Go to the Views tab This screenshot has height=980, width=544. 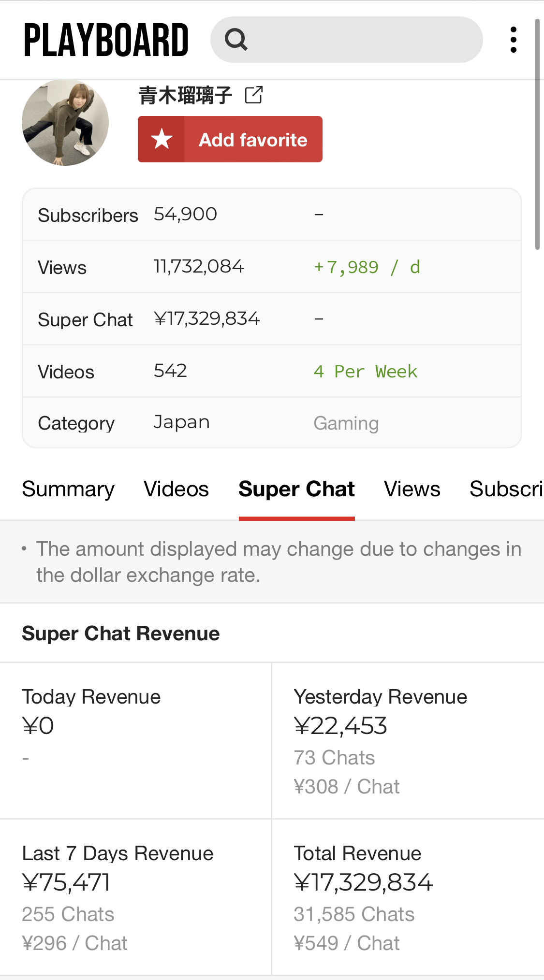coord(412,489)
